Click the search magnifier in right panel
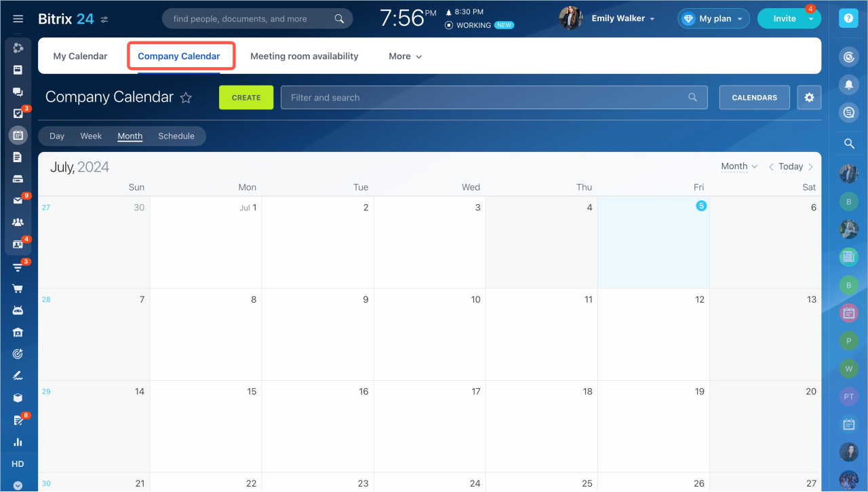The height and width of the screenshot is (492, 868). pyautogui.click(x=848, y=143)
